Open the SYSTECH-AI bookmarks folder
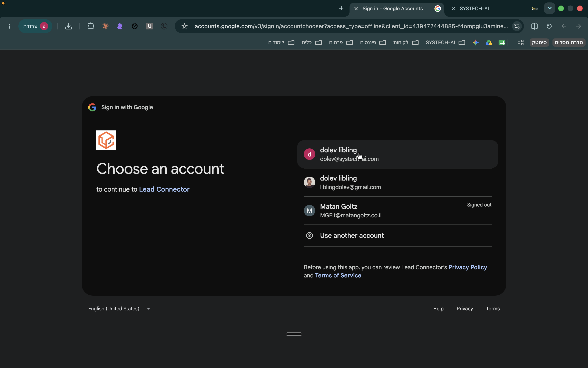The height and width of the screenshot is (368, 588). [445, 43]
